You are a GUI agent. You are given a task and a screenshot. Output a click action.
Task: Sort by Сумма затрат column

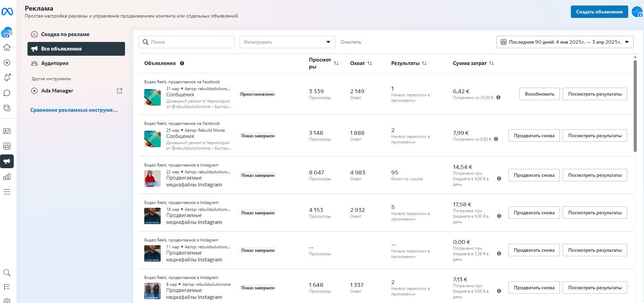point(492,63)
